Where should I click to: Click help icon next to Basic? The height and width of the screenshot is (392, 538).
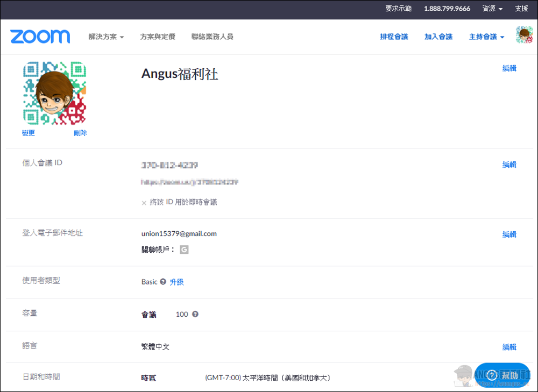pos(163,282)
